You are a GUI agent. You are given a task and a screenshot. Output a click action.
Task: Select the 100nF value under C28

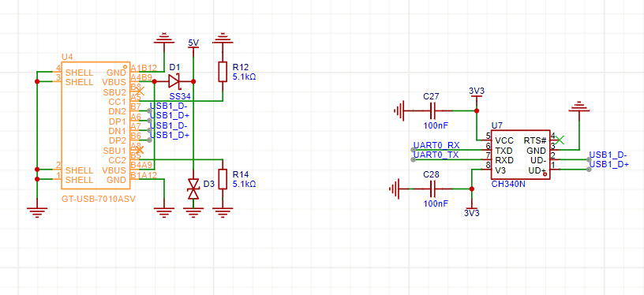[436, 204]
